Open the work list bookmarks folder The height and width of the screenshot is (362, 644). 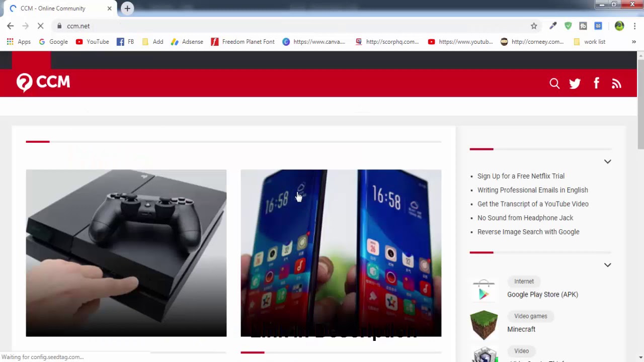(589, 42)
